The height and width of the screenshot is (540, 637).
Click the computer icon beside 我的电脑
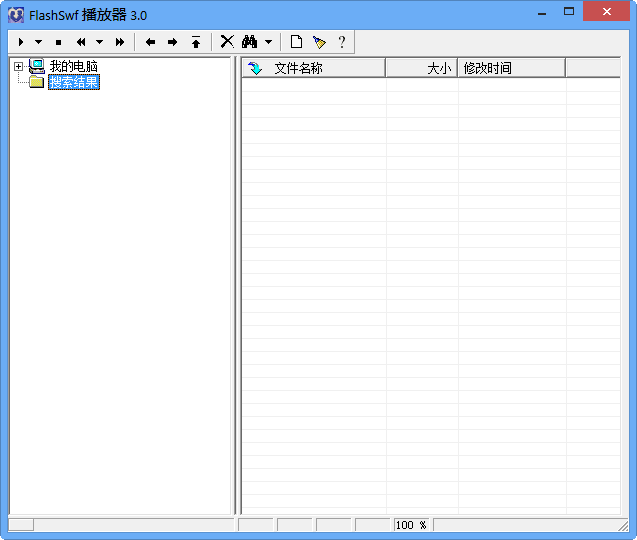point(37,66)
